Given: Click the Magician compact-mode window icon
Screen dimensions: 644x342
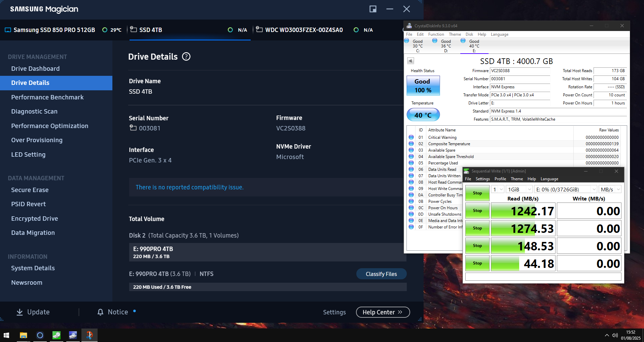Looking at the screenshot, I should click(373, 9).
